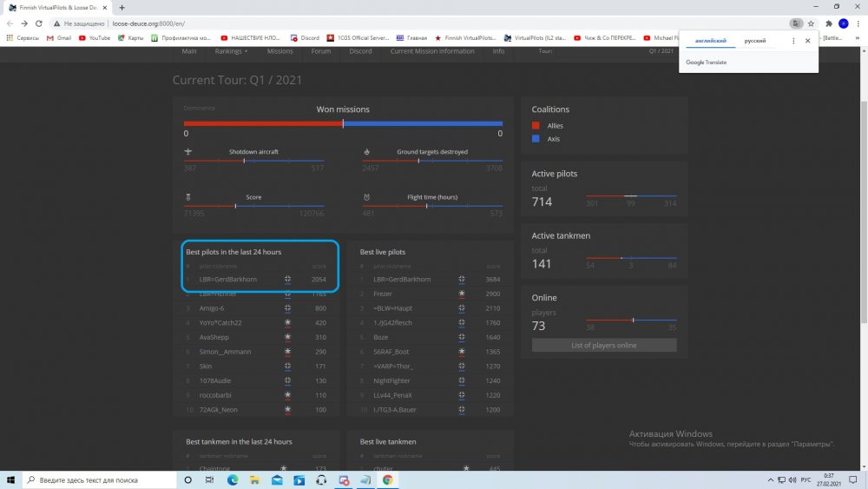Viewport: 868px width, 489px height.
Task: Click the flame icon for Ground targets destroyed
Action: click(366, 151)
